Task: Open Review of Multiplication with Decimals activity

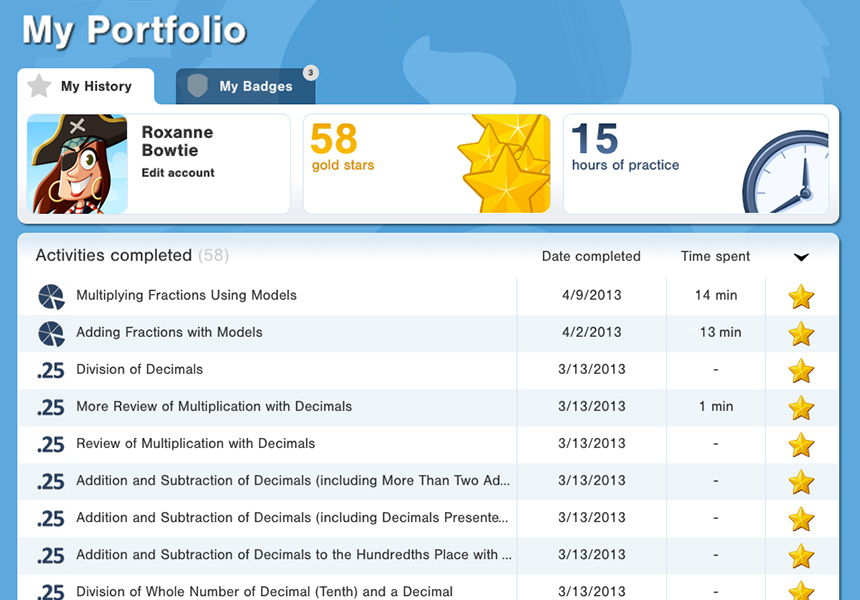Action: click(x=195, y=443)
